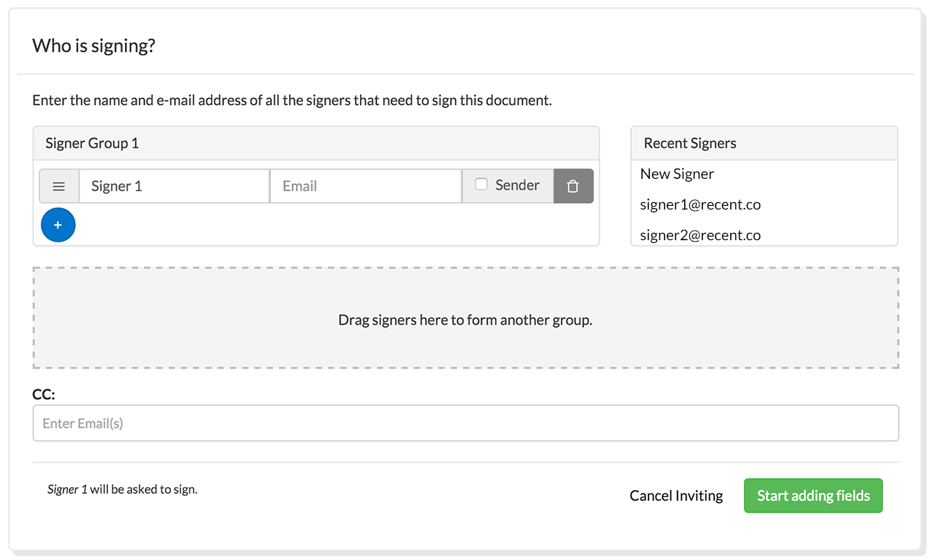Select New Signer from Recent Signers
Viewport: 931px width, 560px height.
pos(677,174)
